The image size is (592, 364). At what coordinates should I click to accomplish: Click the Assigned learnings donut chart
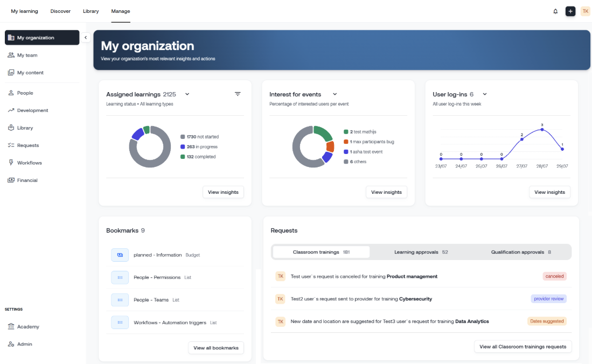coord(150,146)
